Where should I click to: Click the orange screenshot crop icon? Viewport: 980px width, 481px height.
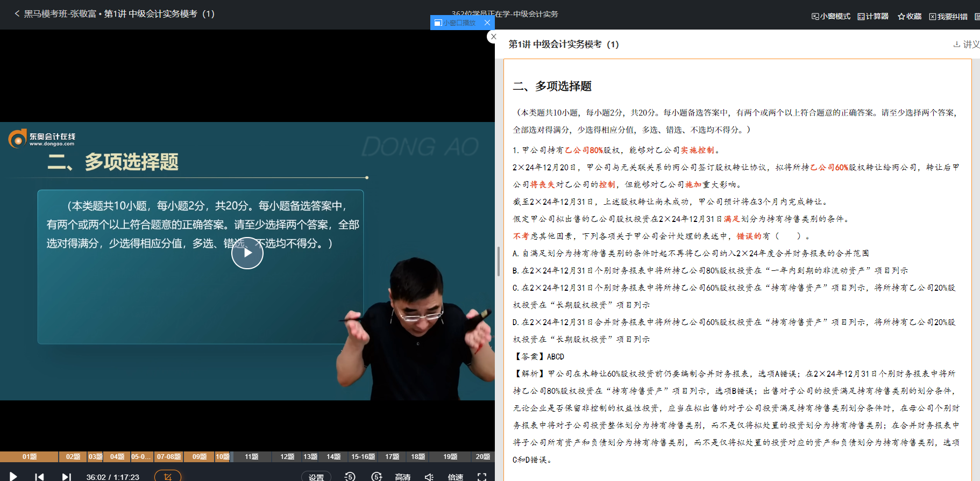tap(168, 476)
